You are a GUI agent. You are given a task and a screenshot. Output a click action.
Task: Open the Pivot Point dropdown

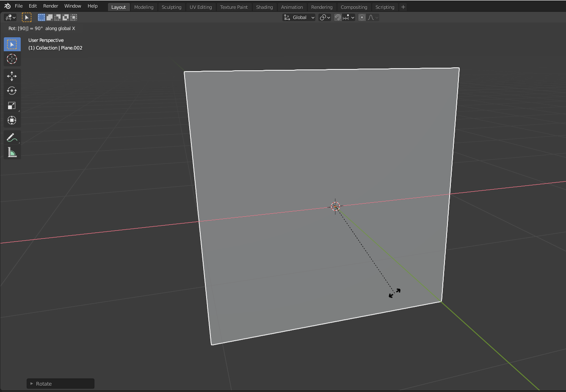pos(325,17)
